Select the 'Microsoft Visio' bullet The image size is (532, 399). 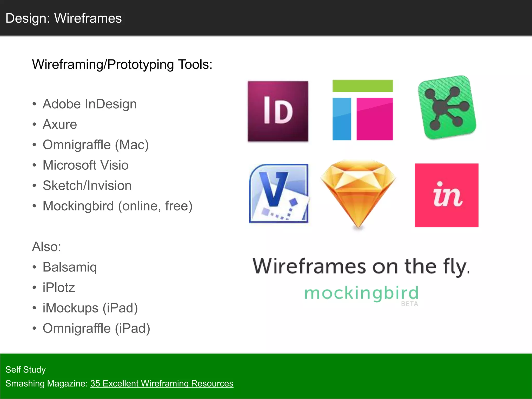[x=85, y=165]
